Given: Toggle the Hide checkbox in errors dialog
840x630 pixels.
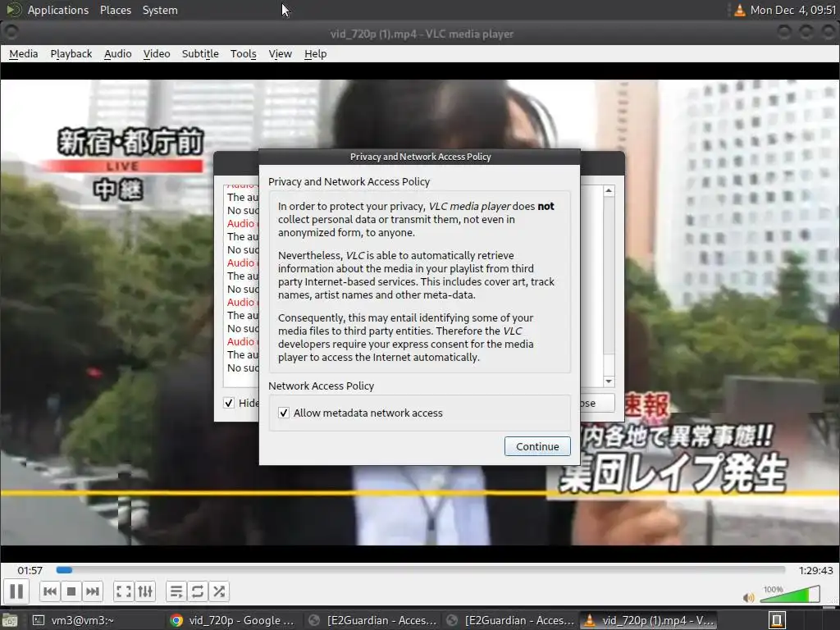Looking at the screenshot, I should pos(229,403).
